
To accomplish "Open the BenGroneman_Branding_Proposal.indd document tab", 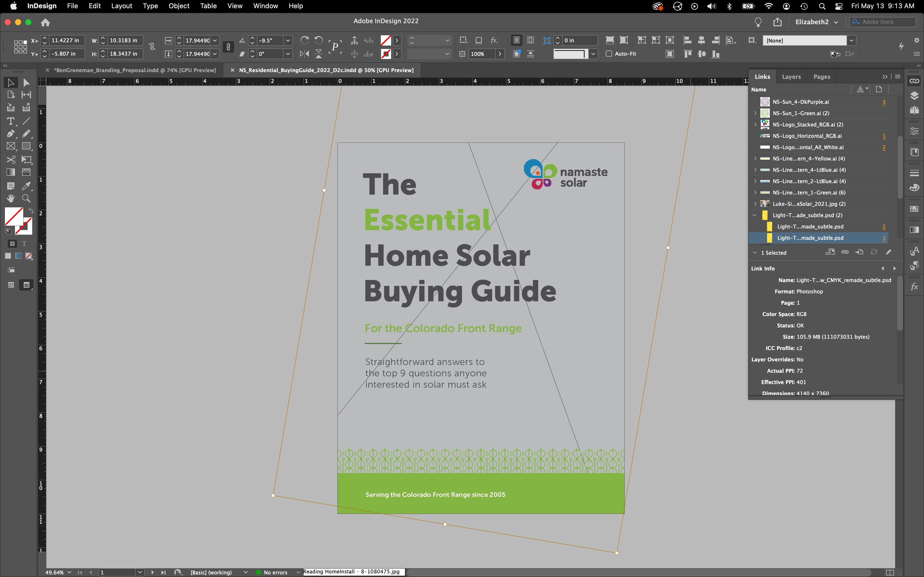I will pyautogui.click(x=134, y=70).
